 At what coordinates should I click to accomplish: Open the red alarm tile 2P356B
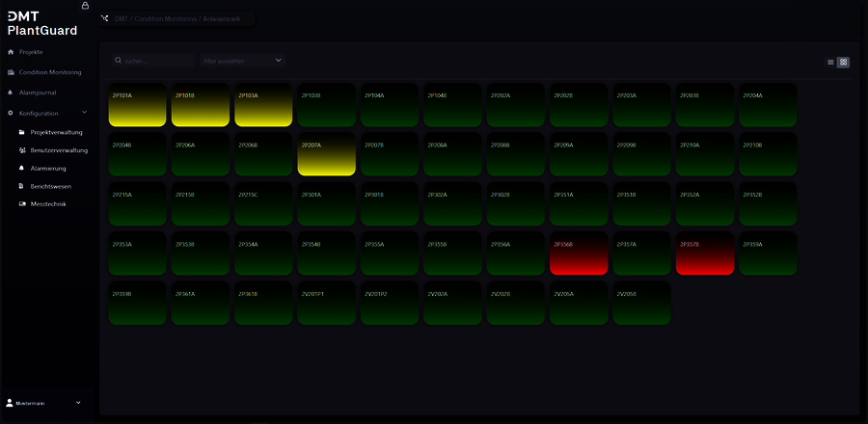tap(579, 252)
